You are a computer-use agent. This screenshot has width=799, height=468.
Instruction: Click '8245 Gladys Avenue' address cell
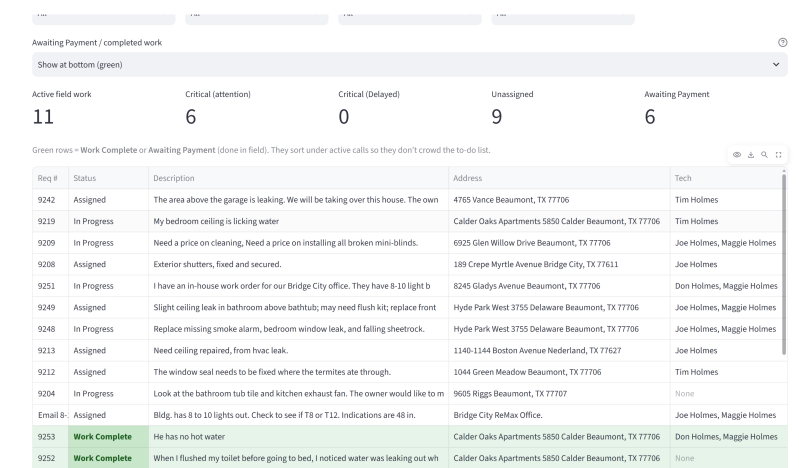(x=560, y=285)
